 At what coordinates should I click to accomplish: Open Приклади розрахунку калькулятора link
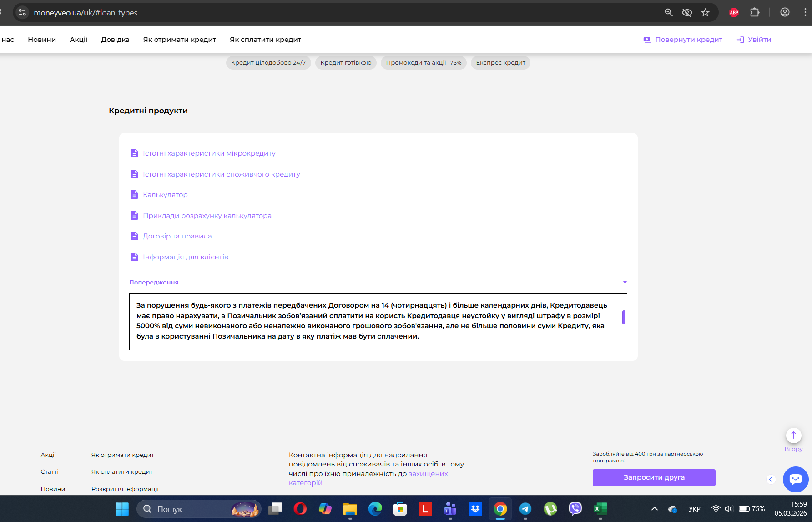pos(207,216)
